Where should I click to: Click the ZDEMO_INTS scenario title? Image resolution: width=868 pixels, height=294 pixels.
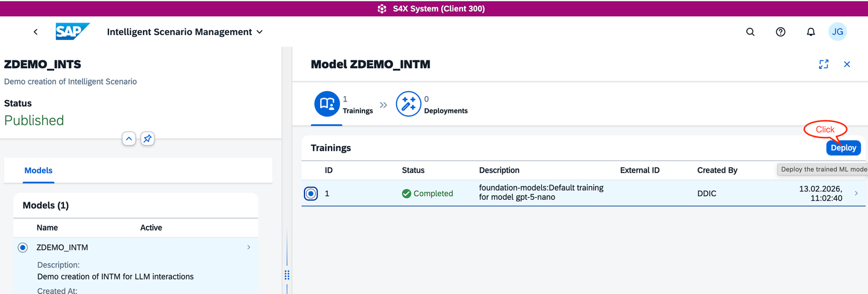[42, 64]
